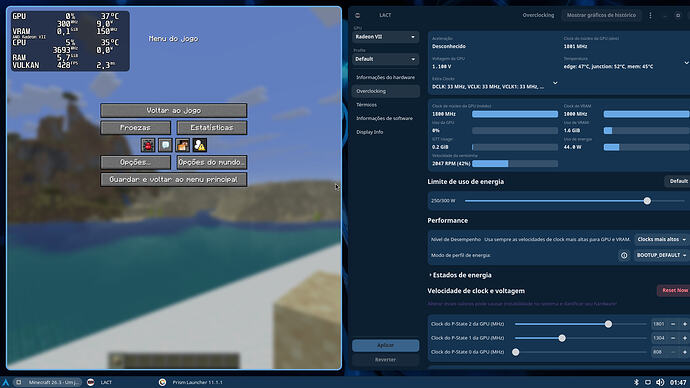Click the GPU voltage value 1.100 V

[x=441, y=66]
